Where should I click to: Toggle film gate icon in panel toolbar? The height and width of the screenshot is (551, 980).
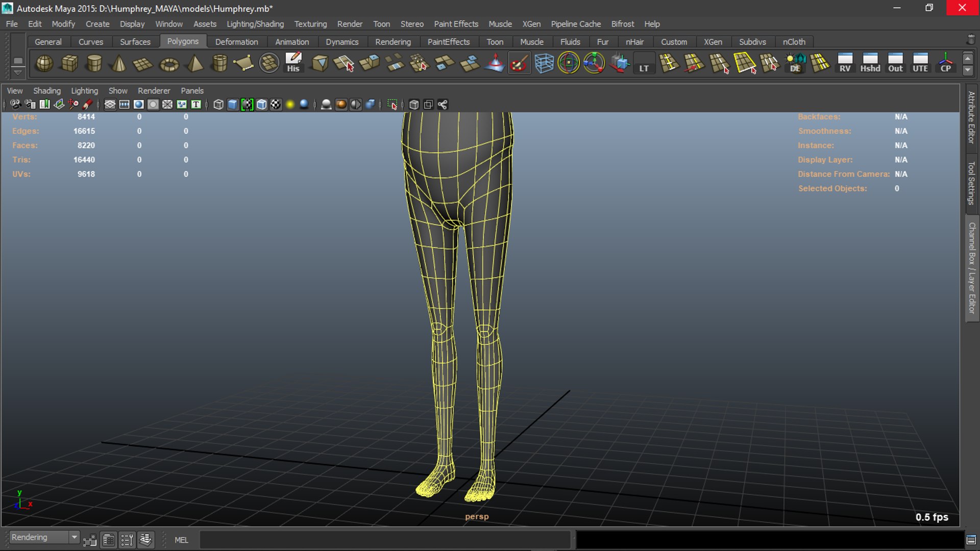[x=124, y=105]
